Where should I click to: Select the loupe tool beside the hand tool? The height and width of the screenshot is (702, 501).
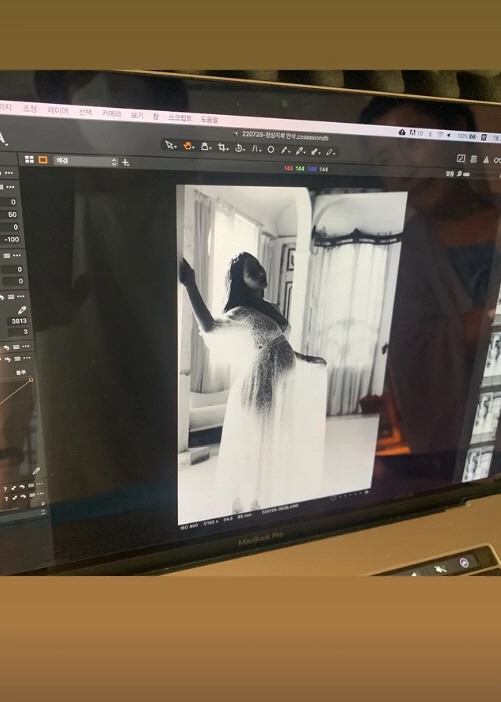(x=206, y=147)
